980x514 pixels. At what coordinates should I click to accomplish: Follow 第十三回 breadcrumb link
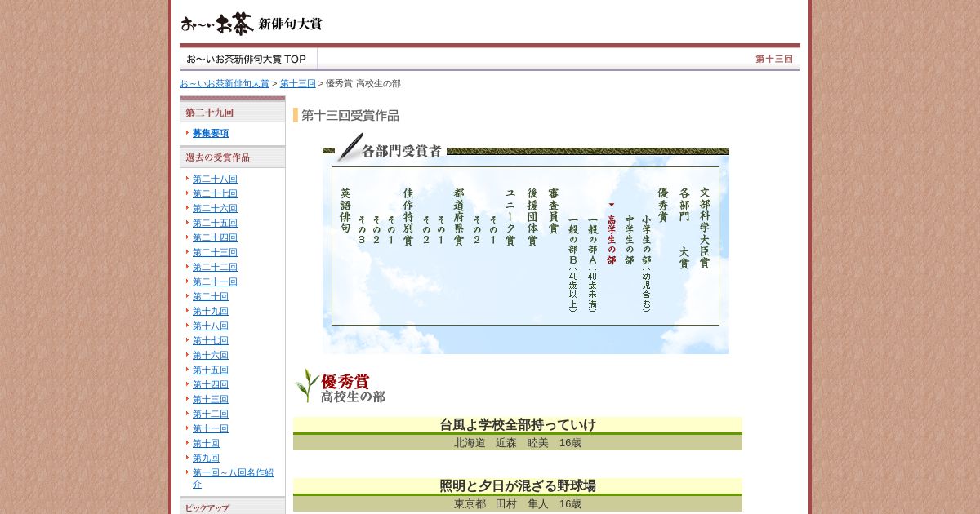point(298,83)
